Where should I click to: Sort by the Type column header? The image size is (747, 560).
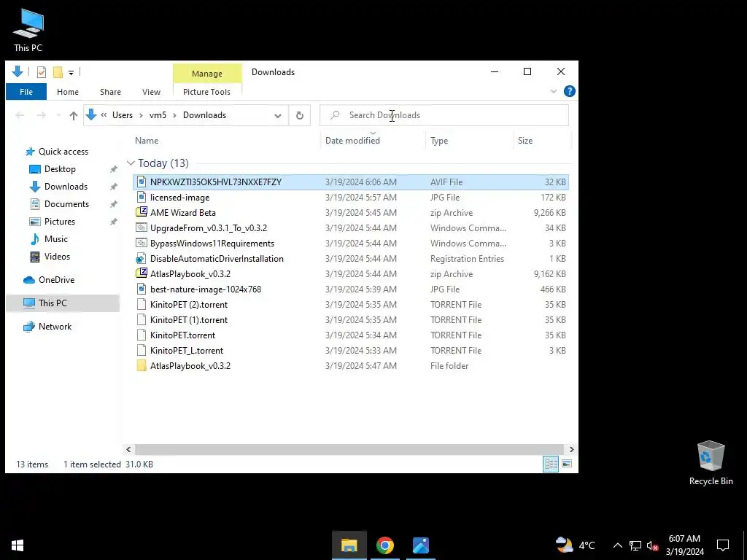point(469,141)
